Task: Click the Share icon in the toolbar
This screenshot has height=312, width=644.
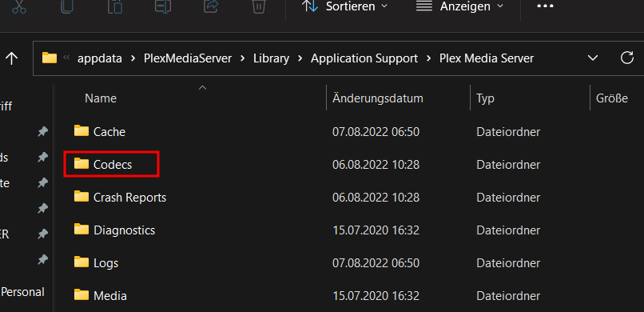Action: click(211, 6)
